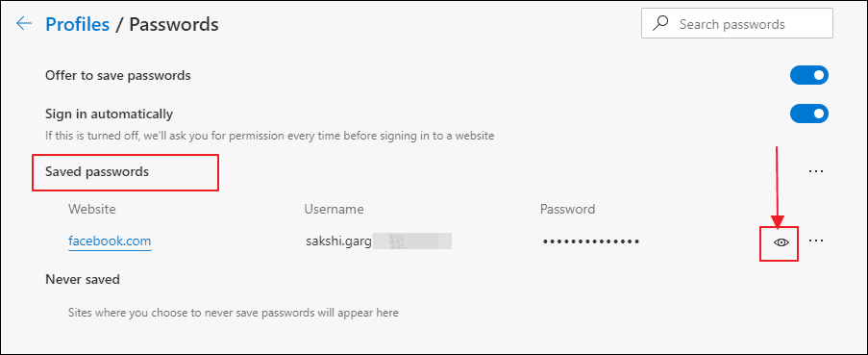Open the facebook.com website link

click(x=110, y=241)
